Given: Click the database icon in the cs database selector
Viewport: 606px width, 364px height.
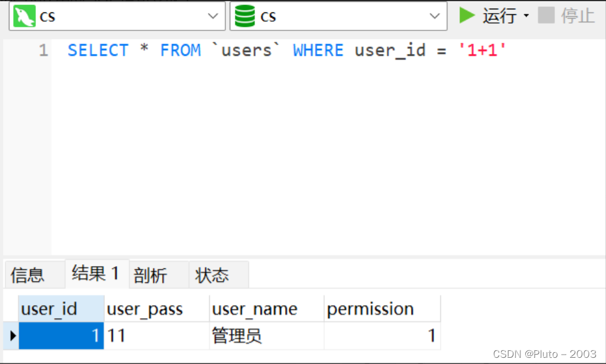Looking at the screenshot, I should click(x=244, y=16).
